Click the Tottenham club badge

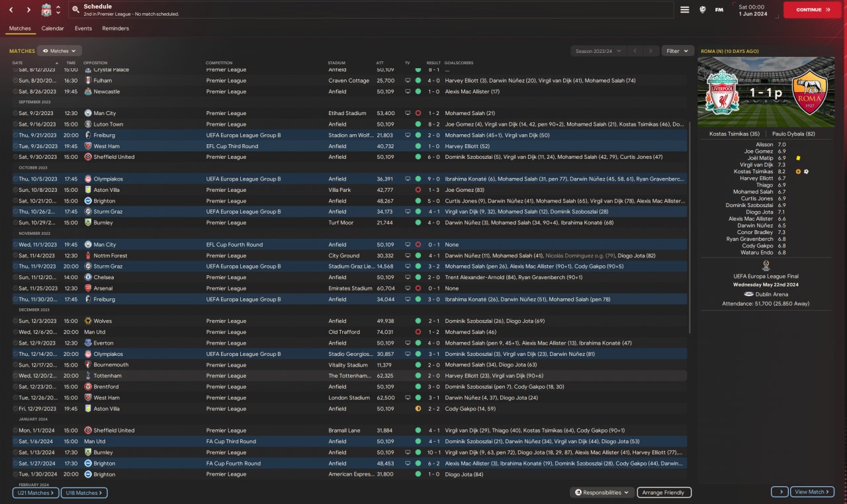88,376
